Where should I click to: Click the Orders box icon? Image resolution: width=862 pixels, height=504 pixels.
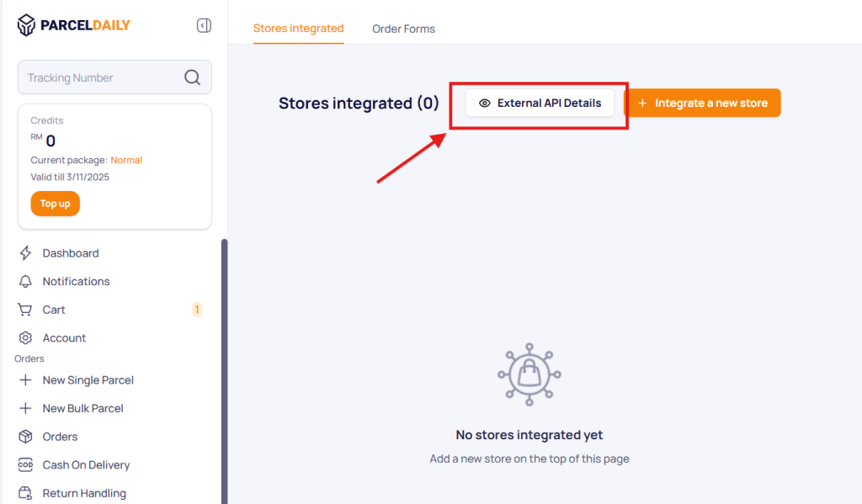(25, 437)
